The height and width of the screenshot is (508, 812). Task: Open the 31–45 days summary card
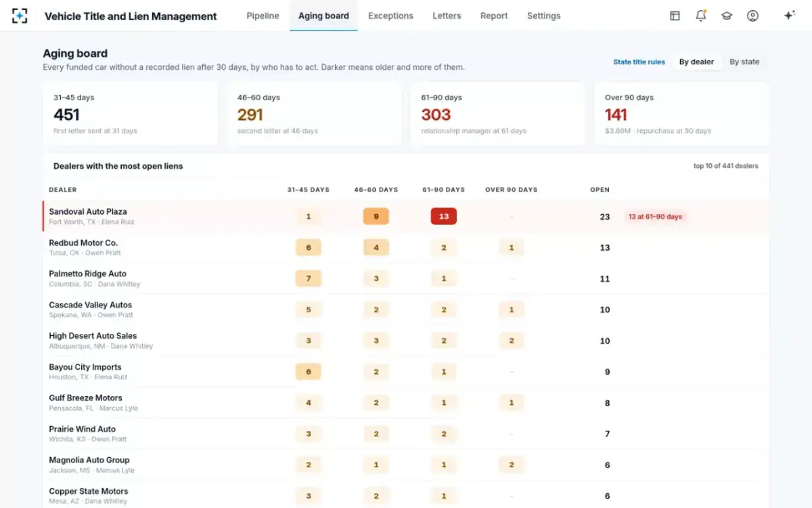[x=130, y=114]
